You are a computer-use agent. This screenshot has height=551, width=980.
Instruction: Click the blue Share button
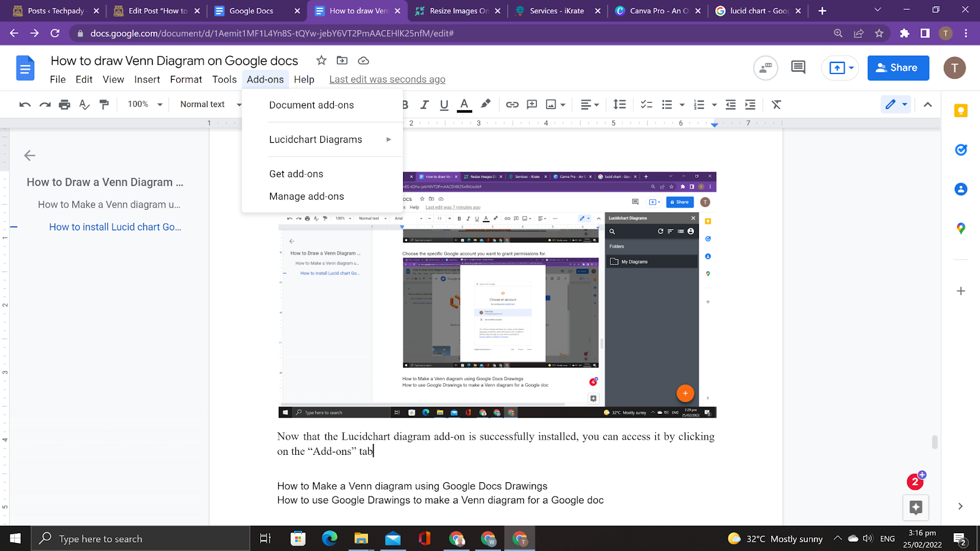[x=898, y=67]
